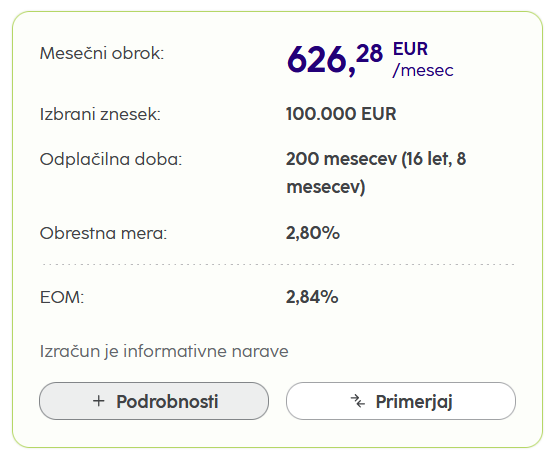Click the EOM label
This screenshot has width=554, height=467.
pos(62,297)
